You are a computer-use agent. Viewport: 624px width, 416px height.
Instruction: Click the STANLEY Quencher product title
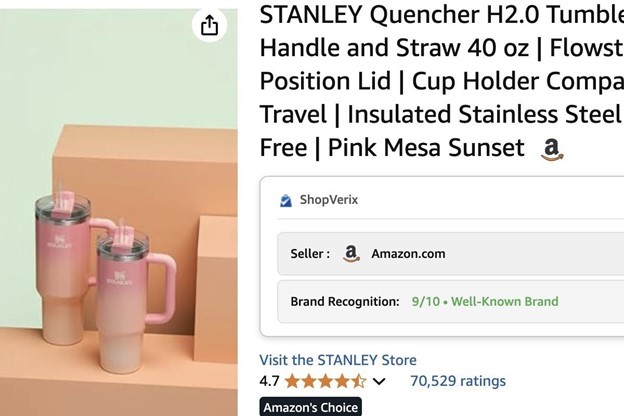click(x=440, y=80)
